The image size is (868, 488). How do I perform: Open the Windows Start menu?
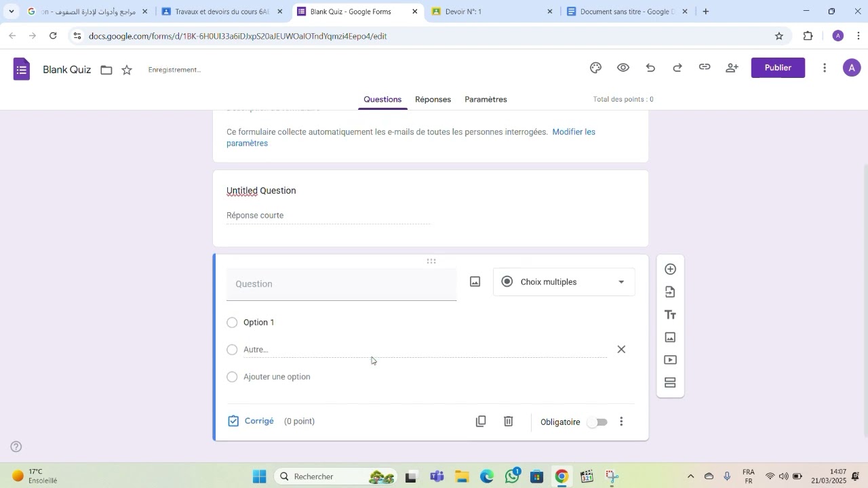pos(260,476)
